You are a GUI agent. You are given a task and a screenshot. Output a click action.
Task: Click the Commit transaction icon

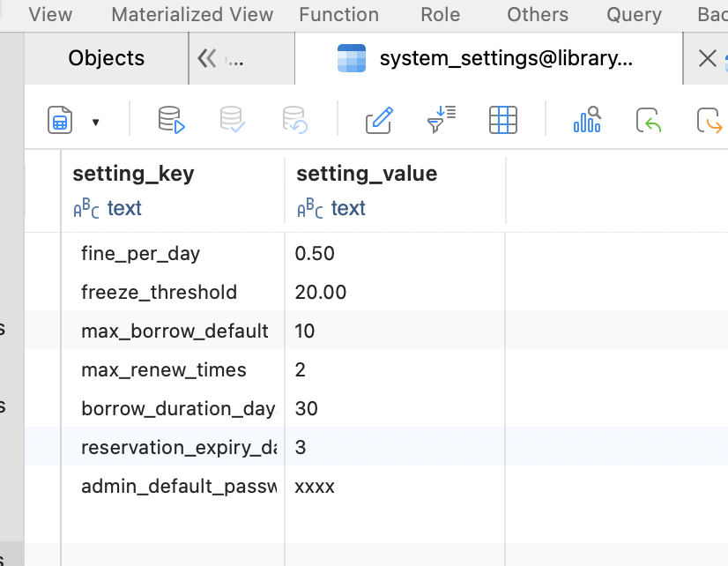(233, 120)
